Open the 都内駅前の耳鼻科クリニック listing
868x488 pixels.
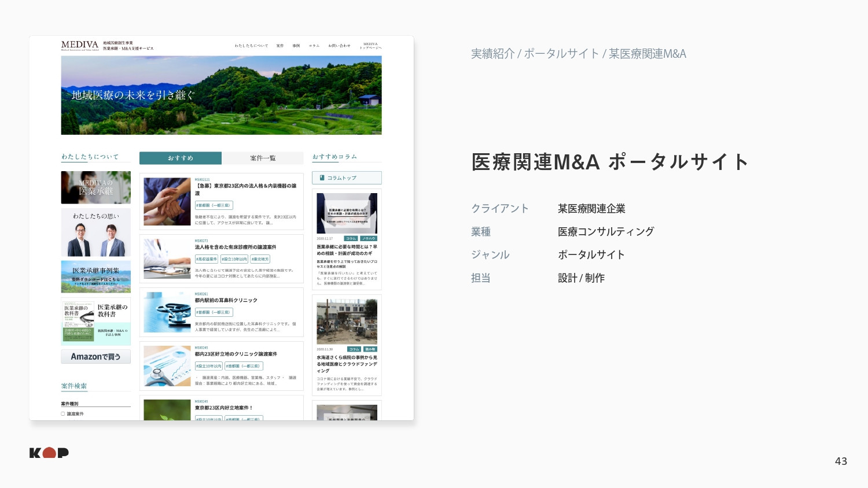point(226,301)
